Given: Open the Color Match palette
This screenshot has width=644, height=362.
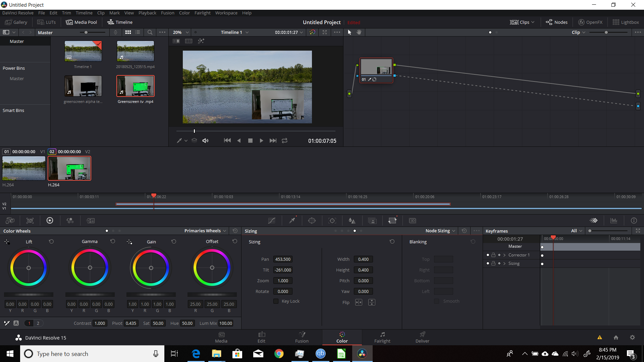Looking at the screenshot, I should (x=30, y=221).
